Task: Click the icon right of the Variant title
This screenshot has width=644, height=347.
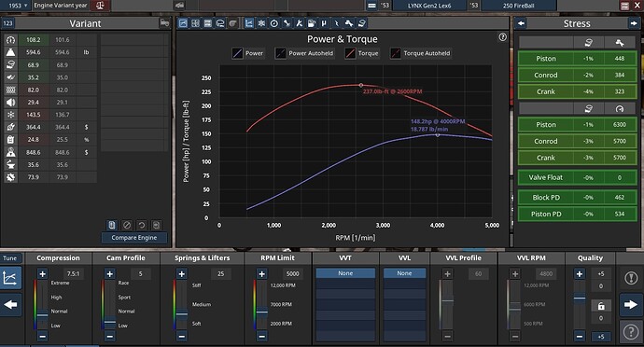Action: [x=164, y=23]
